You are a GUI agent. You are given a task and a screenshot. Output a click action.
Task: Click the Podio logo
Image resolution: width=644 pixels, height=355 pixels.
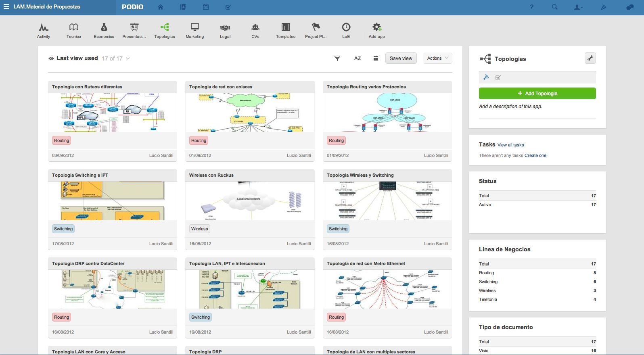(132, 7)
